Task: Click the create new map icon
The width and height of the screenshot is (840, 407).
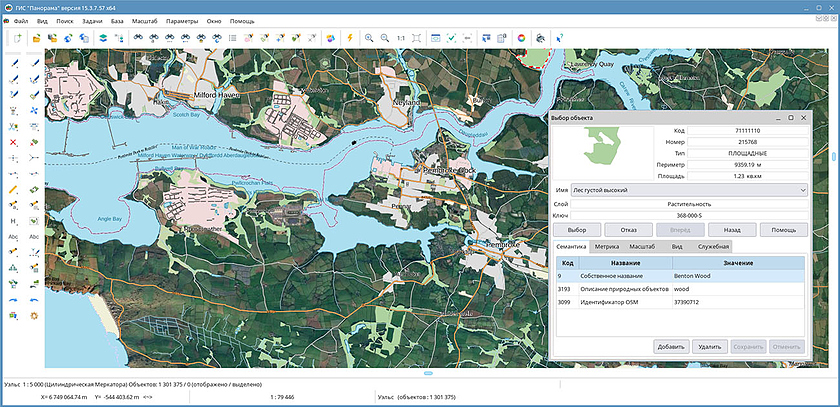Action: pyautogui.click(x=18, y=38)
